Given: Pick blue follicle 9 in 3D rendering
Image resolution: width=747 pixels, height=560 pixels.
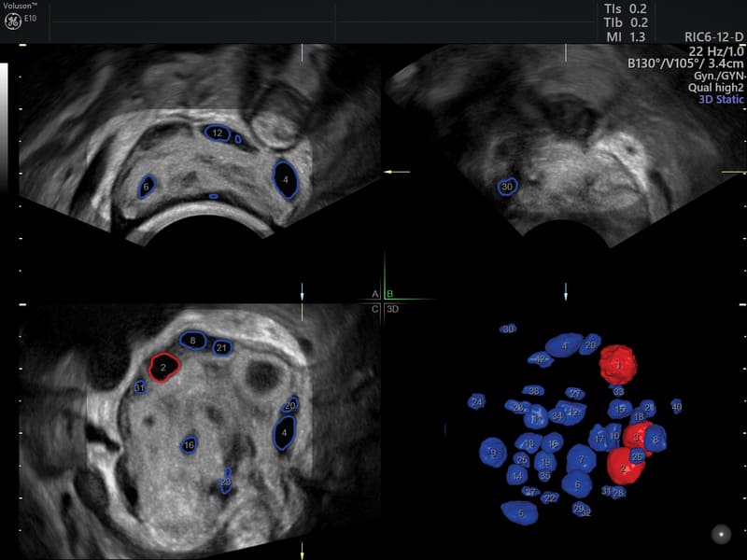Looking at the screenshot, I should (x=492, y=454).
